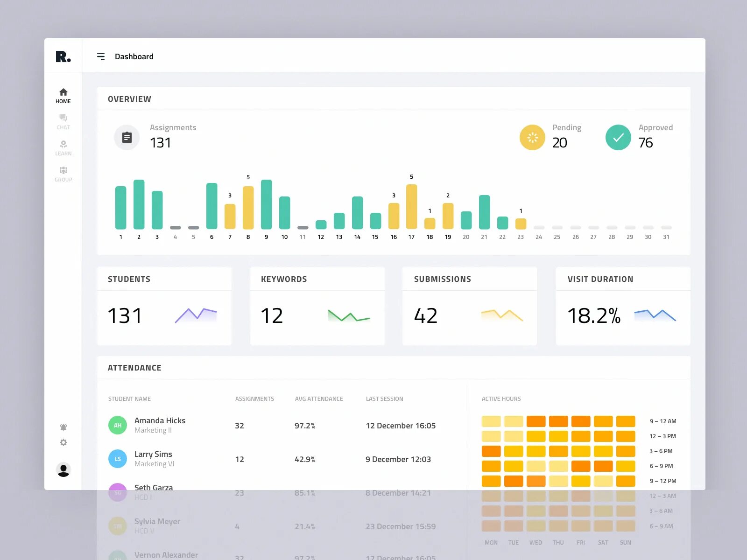Viewport: 747px width, 560px height.
Task: Open Larry Sims student name
Action: 153,454
